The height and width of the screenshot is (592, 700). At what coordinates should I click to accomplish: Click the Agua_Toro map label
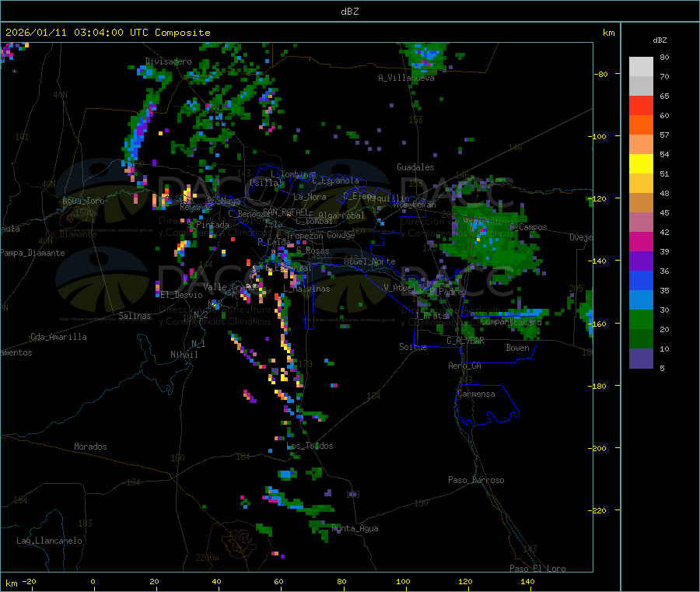coord(83,201)
